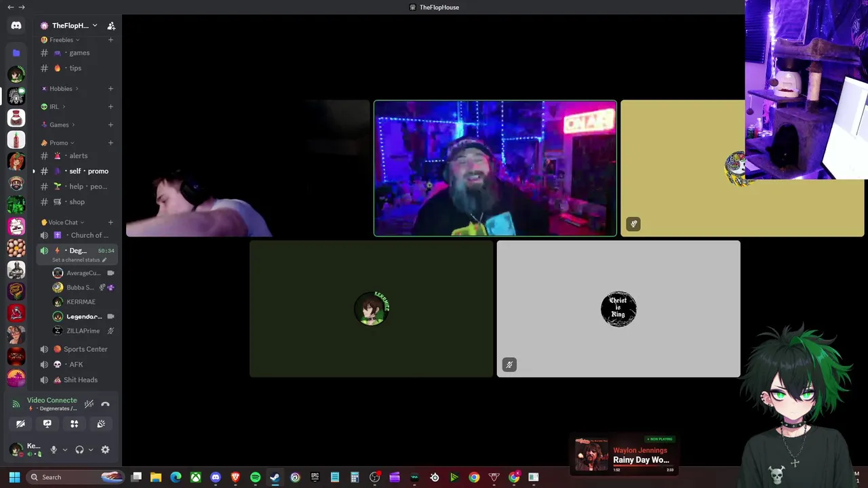Image resolution: width=868 pixels, height=488 pixels.
Task: Open Windows Start menu
Action: 14,477
